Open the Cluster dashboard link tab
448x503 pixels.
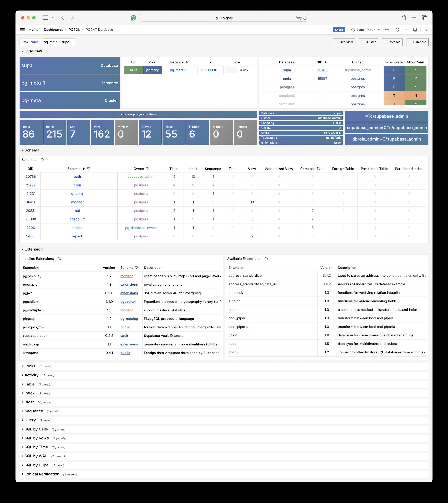[x=368, y=42]
